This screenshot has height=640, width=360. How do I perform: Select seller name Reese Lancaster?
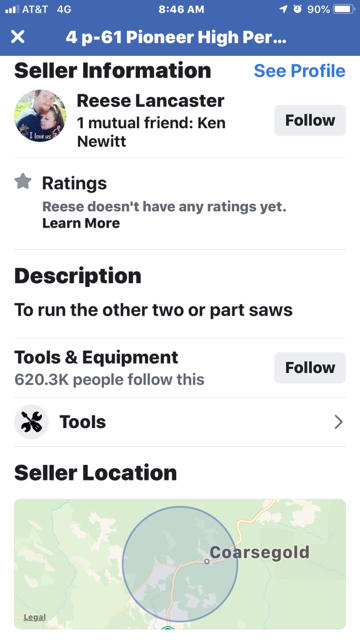151,101
